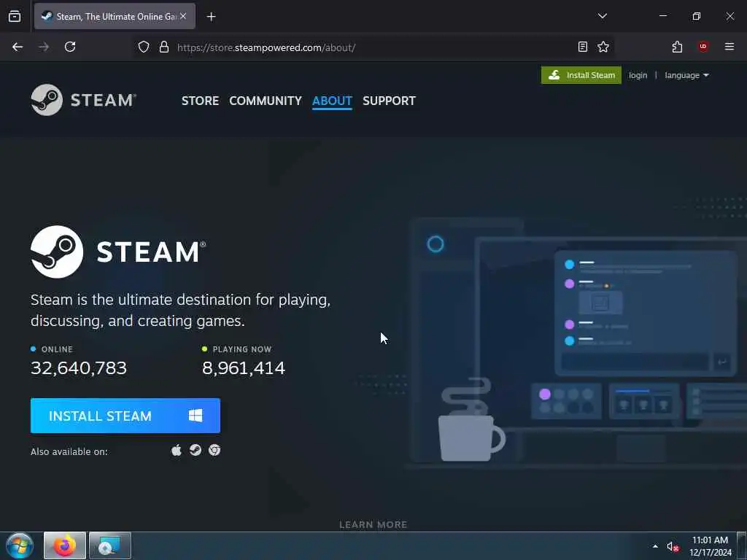Viewport: 747px width, 560px height.
Task: Show hidden system tray icons
Action: 655,546
